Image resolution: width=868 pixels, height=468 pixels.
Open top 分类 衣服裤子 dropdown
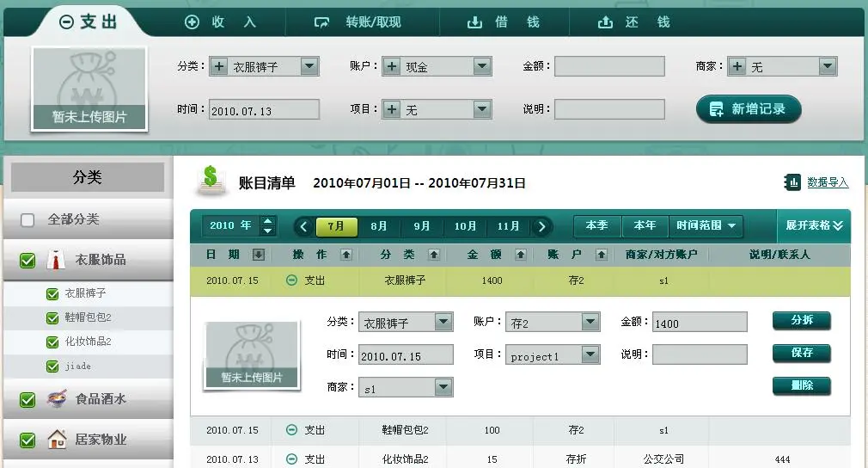pyautogui.click(x=309, y=66)
